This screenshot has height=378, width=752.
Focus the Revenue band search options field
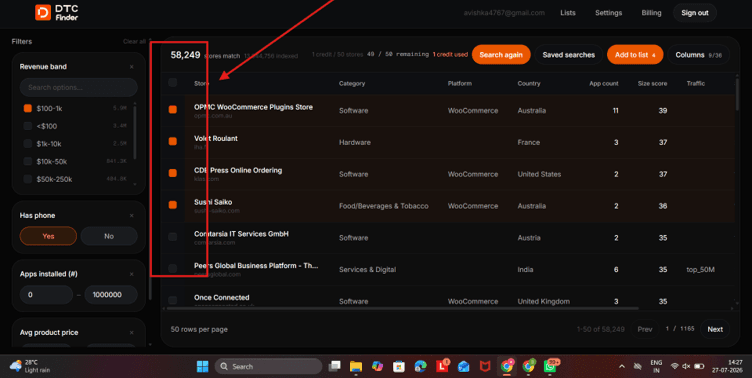[x=79, y=87]
